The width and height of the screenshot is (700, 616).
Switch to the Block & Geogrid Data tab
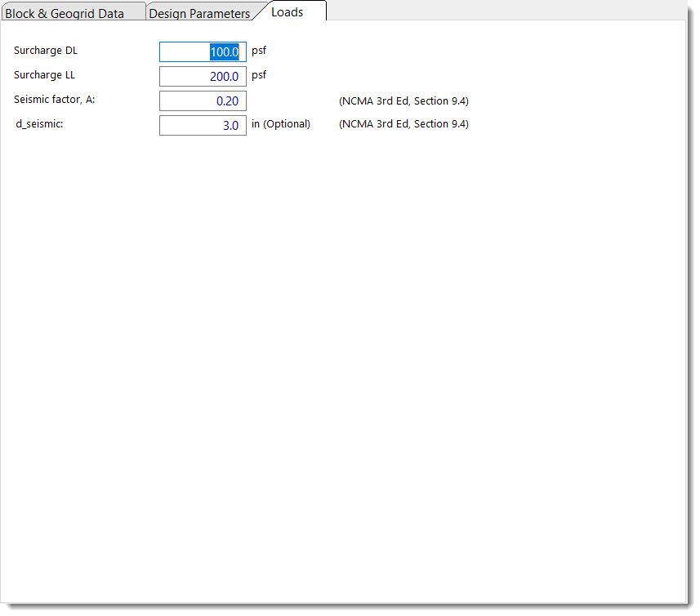click(65, 14)
